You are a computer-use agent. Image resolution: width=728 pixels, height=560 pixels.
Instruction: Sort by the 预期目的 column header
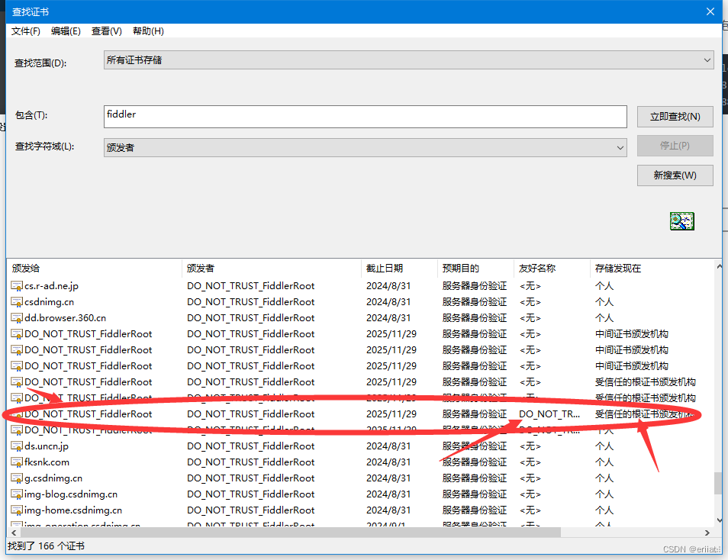475,269
